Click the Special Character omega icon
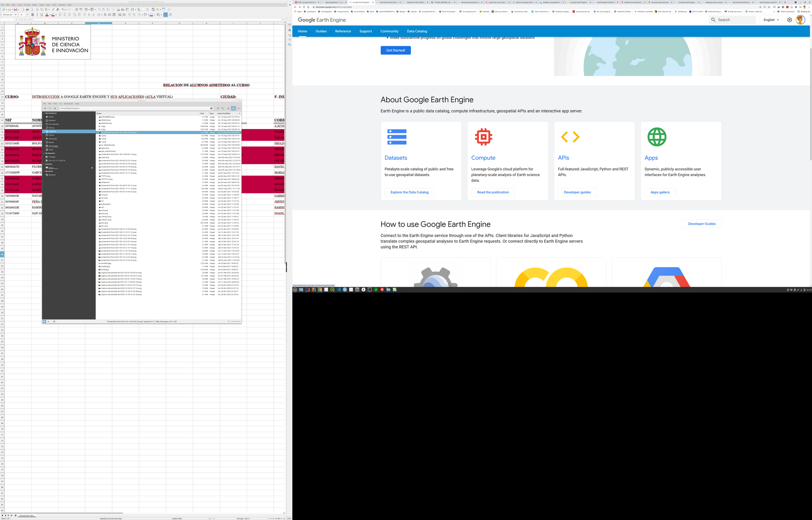Screen dimensions: 812x520 132,9
